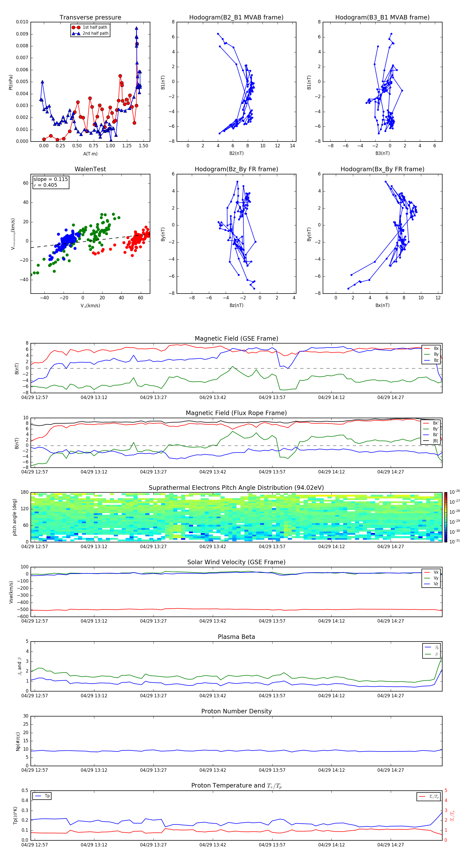Image resolution: width=473 pixels, height=868 pixels.
Task: Click the "pitch angle (deg)" axis label
Action: point(14,517)
